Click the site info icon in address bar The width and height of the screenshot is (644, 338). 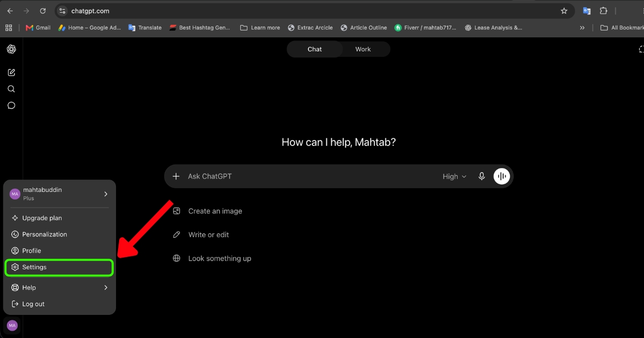[x=62, y=11]
